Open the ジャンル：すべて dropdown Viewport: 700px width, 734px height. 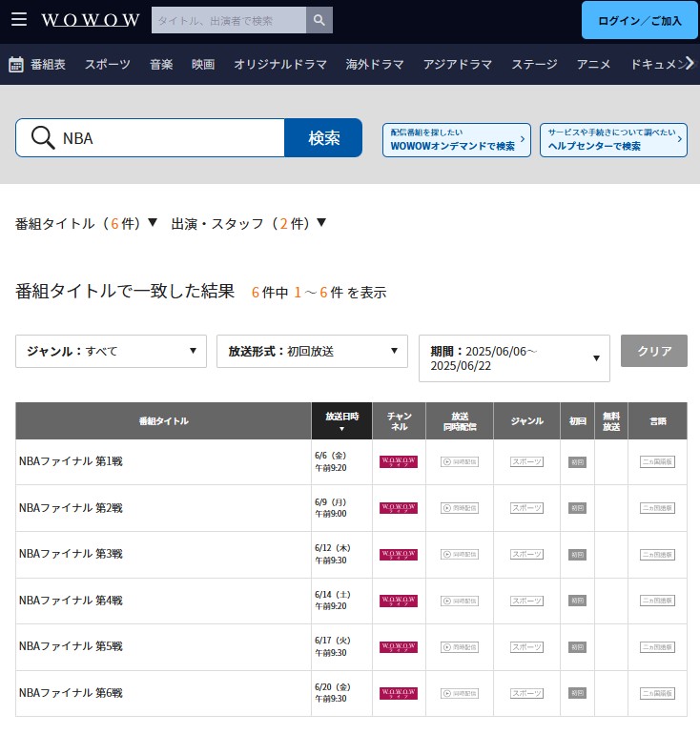111,351
